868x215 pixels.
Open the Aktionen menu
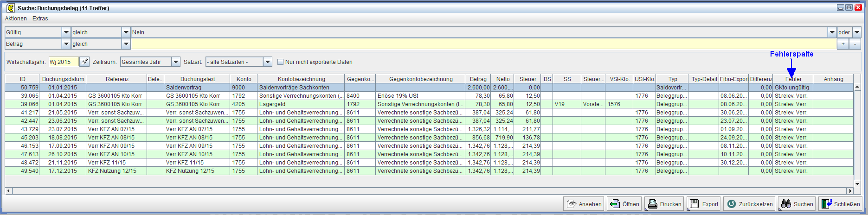pyautogui.click(x=16, y=19)
